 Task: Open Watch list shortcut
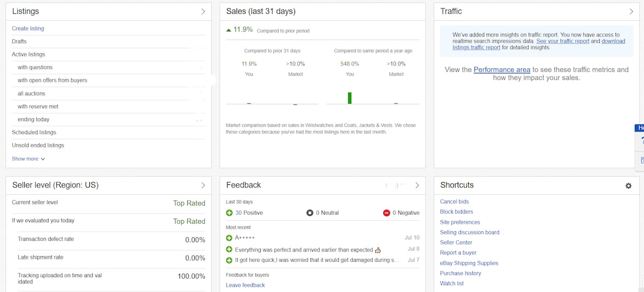(452, 284)
